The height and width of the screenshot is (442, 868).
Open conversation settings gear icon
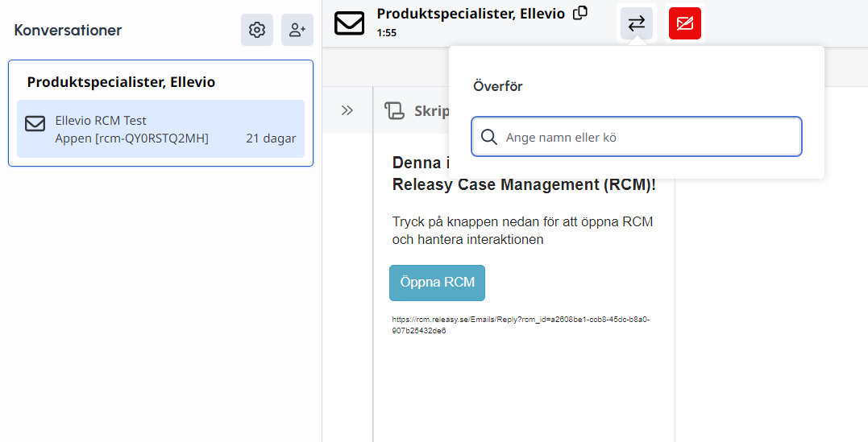(257, 30)
